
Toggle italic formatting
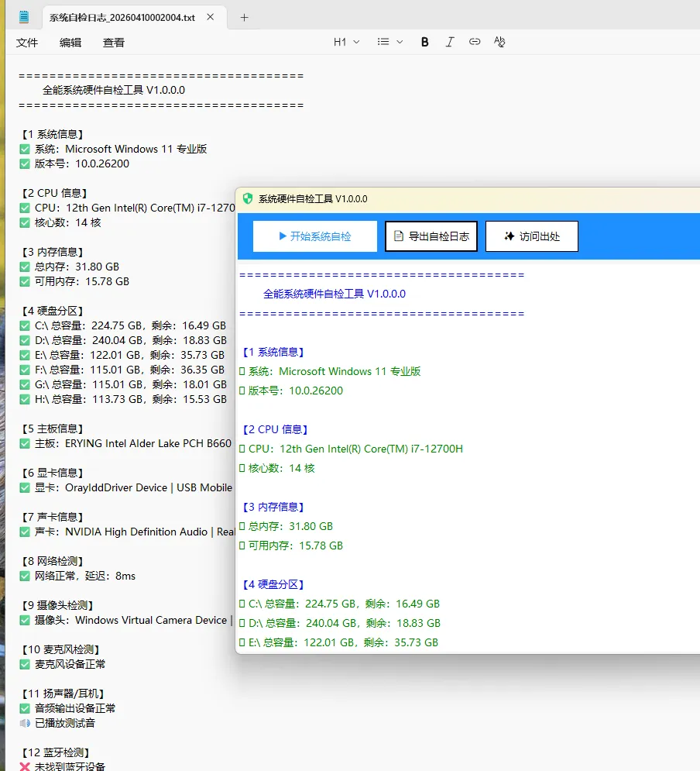[x=449, y=43]
